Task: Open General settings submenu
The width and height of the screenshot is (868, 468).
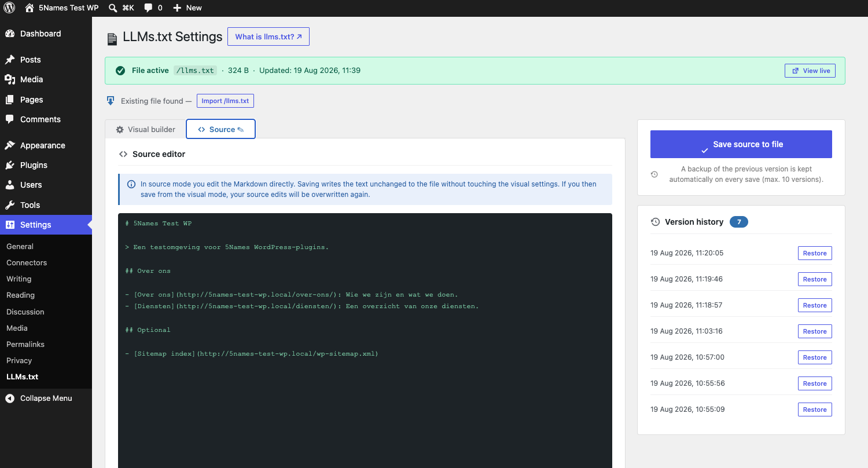Action: click(x=20, y=246)
